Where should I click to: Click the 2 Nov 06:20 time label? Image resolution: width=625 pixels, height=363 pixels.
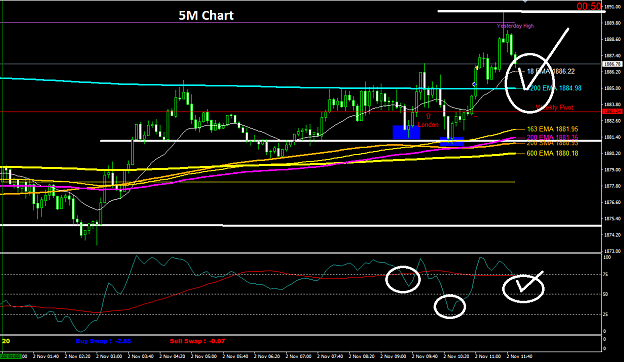[267, 356]
